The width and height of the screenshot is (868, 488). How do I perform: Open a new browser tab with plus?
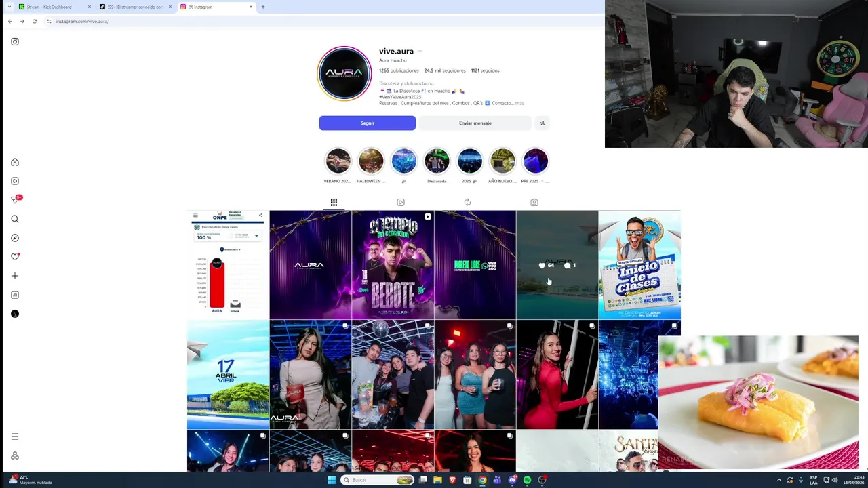coord(263,7)
